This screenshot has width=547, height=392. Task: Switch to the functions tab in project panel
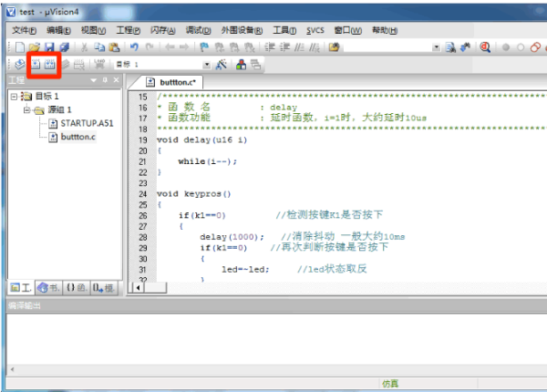tap(76, 288)
